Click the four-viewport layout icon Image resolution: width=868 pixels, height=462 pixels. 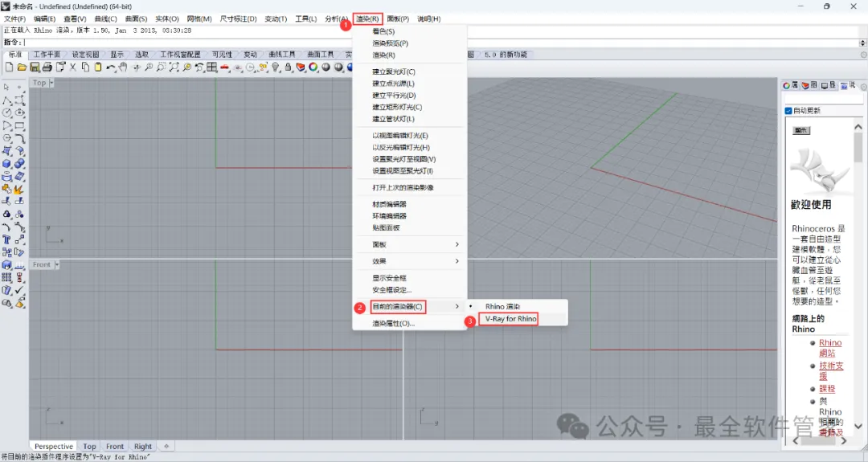coord(211,67)
